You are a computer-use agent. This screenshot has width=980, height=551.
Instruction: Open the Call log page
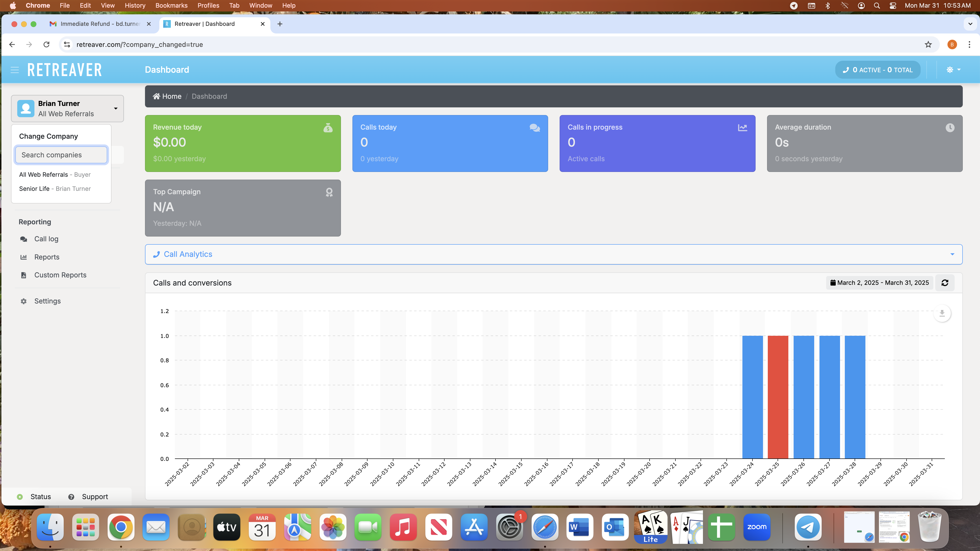(x=46, y=239)
